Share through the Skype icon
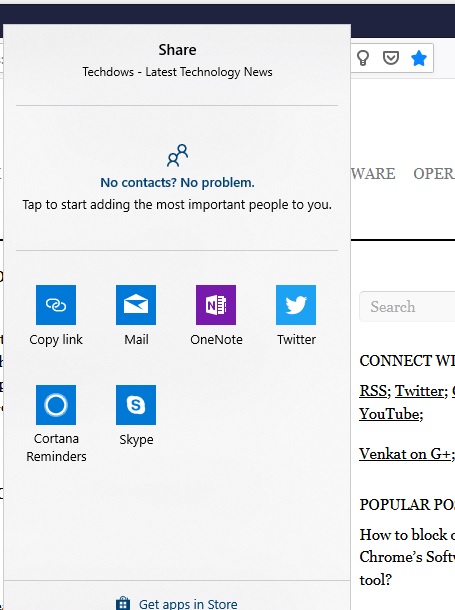Image resolution: width=455 pixels, height=610 pixels. tap(136, 405)
